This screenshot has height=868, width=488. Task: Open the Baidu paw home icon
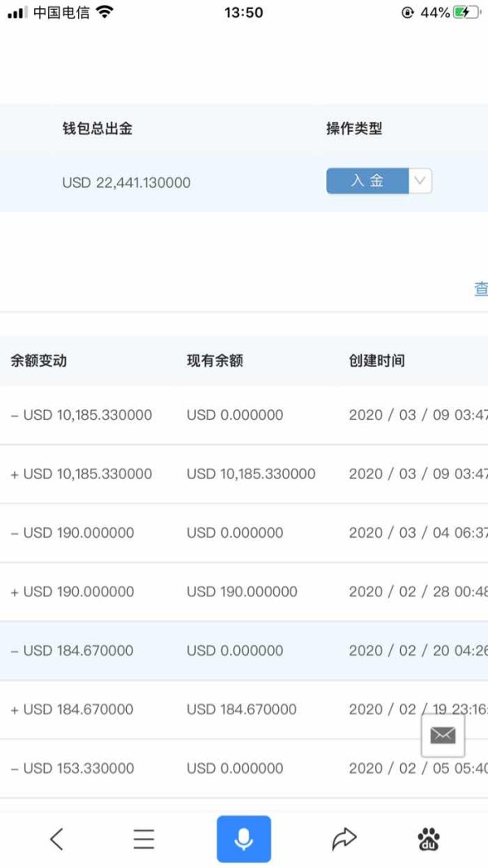pyautogui.click(x=429, y=840)
